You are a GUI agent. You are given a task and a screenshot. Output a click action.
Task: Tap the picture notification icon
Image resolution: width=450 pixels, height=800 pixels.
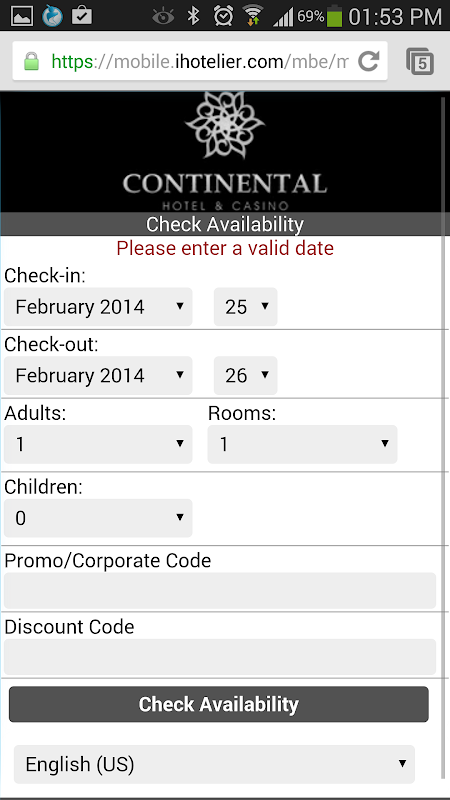point(22,16)
